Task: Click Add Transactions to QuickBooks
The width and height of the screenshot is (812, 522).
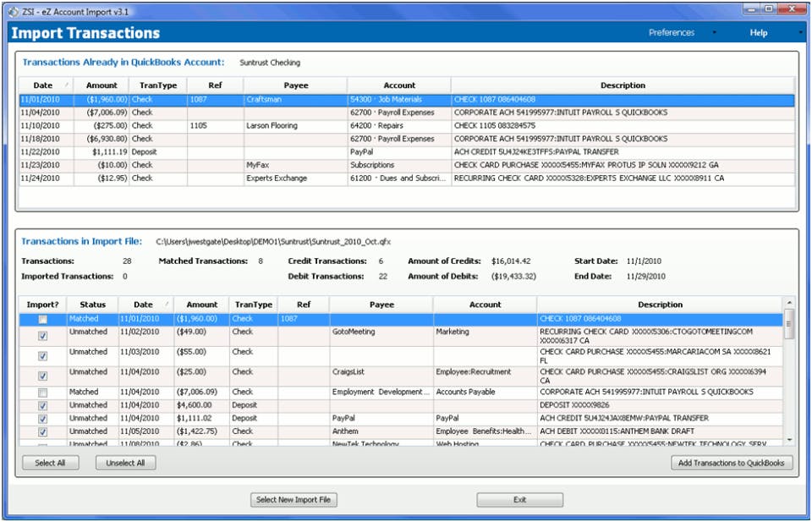Action: click(x=732, y=463)
